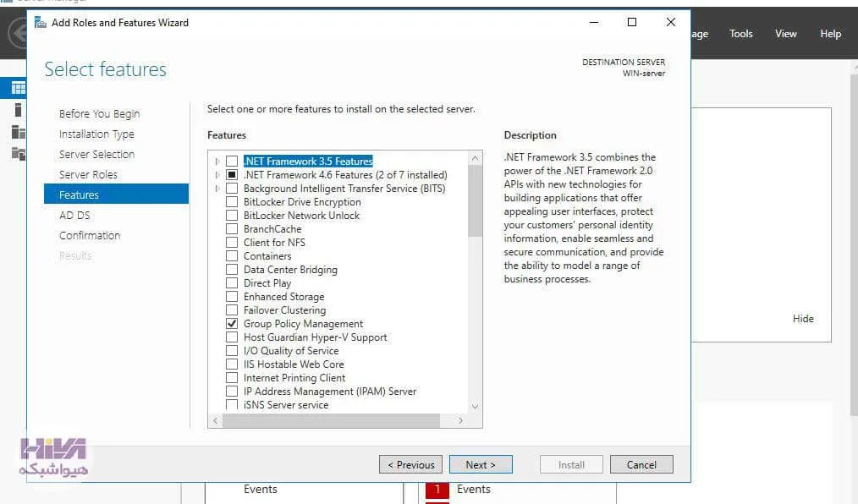This screenshot has height=504, width=858.
Task: Click scroll down arrow of features list
Action: pos(475,406)
